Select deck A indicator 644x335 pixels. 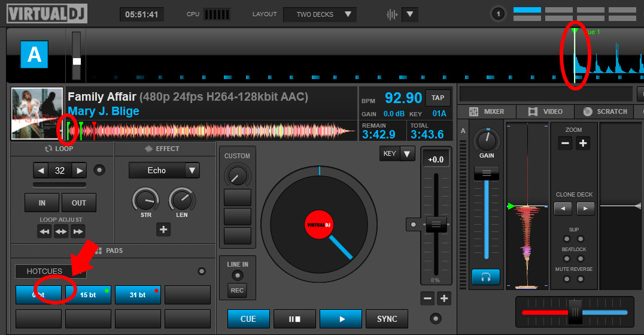(x=34, y=55)
